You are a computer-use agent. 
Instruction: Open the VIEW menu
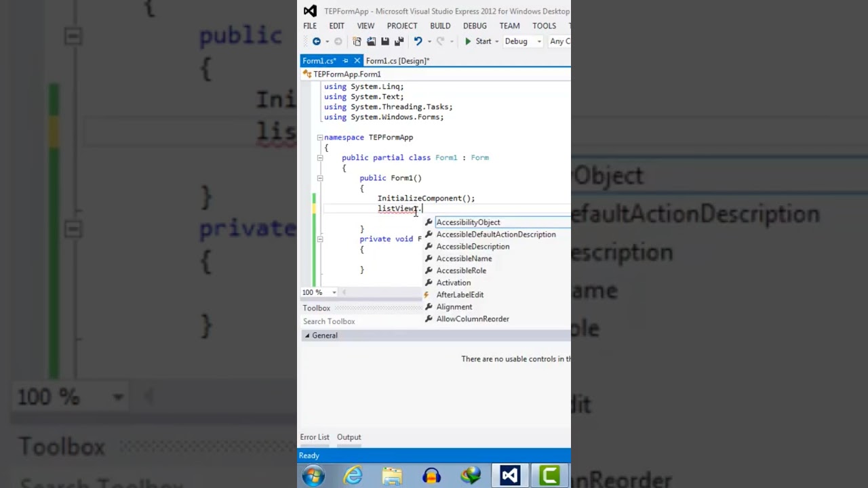pyautogui.click(x=366, y=26)
